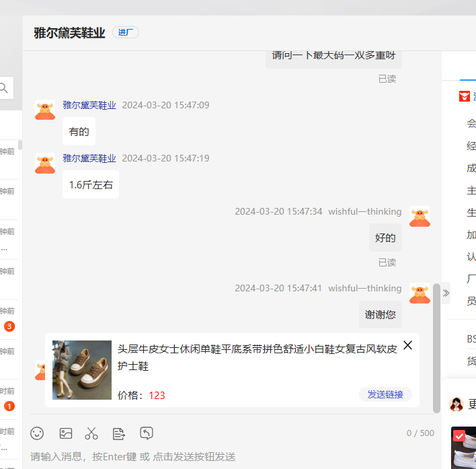Click the 0 / 500 character counter
The width and height of the screenshot is (476, 469).
click(420, 433)
